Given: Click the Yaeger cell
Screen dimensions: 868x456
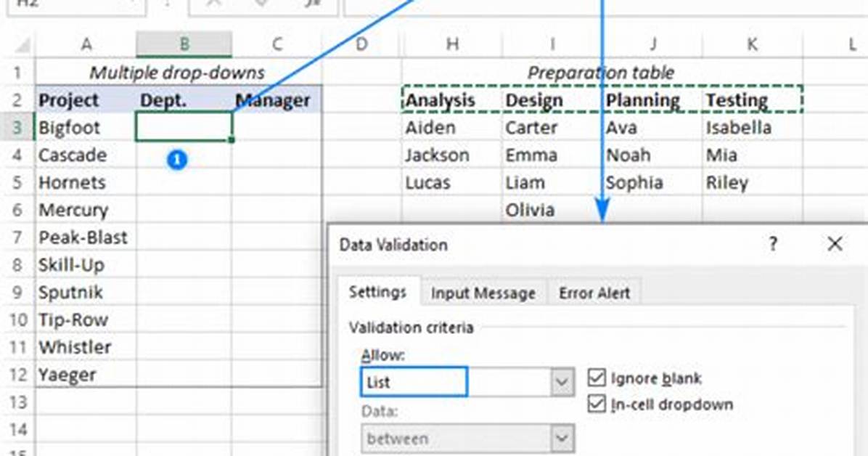Looking at the screenshot, I should (86, 375).
